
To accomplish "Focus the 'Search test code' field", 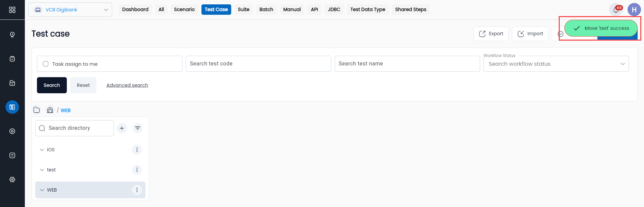I will 259,64.
